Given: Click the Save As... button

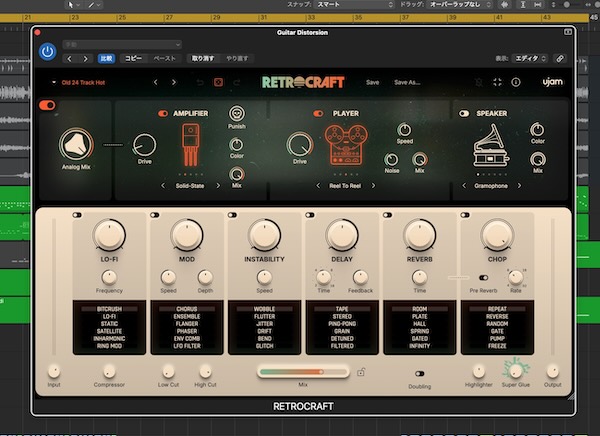Looking at the screenshot, I should [407, 82].
